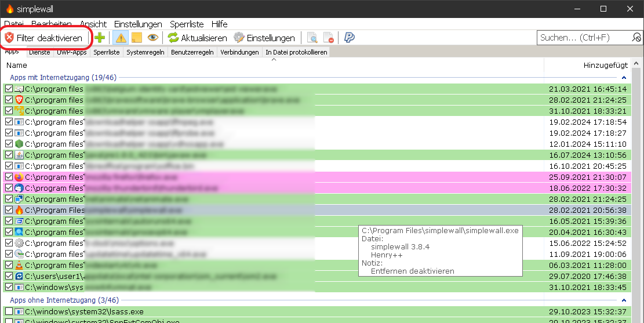Click the search magnifier icon in search box
Screen dimensions: 644x323
pyautogui.click(x=636, y=37)
